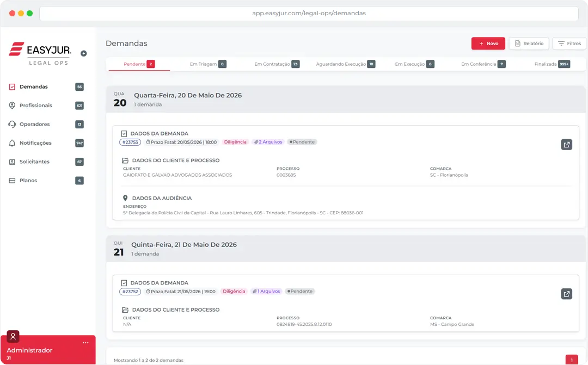The width and height of the screenshot is (588, 365).
Task: Go to pagination page 1
Action: tap(572, 360)
